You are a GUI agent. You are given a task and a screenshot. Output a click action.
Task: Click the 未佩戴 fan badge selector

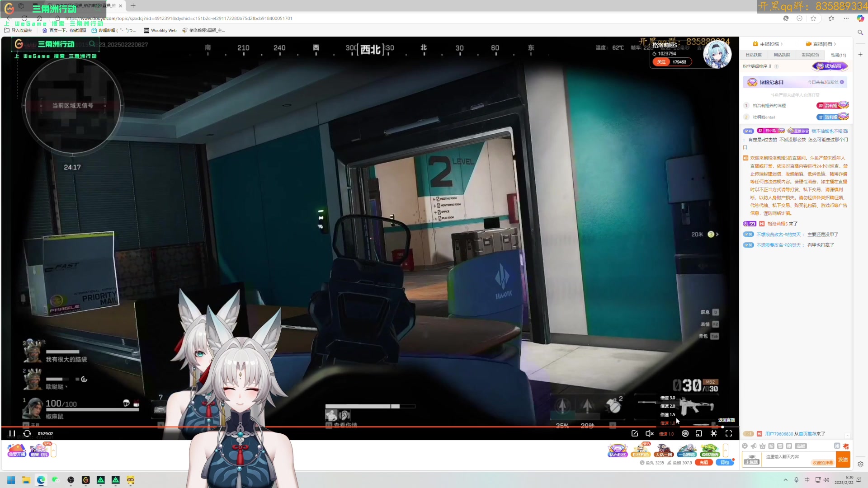coord(751,460)
